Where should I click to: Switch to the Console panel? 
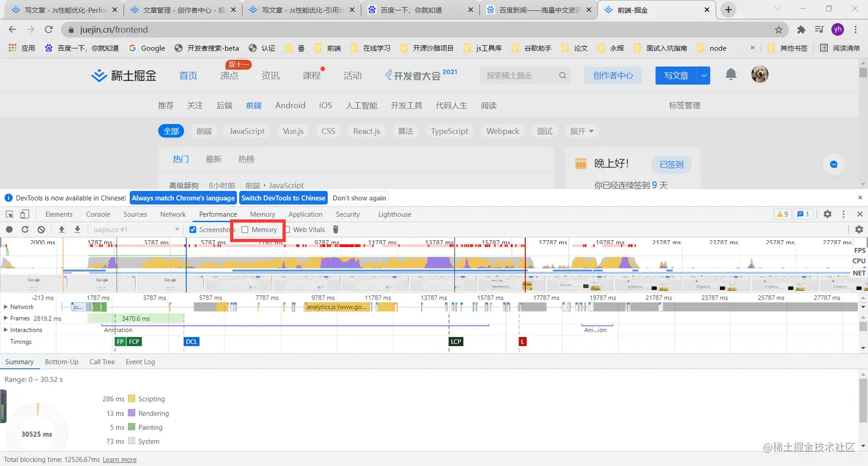click(98, 214)
